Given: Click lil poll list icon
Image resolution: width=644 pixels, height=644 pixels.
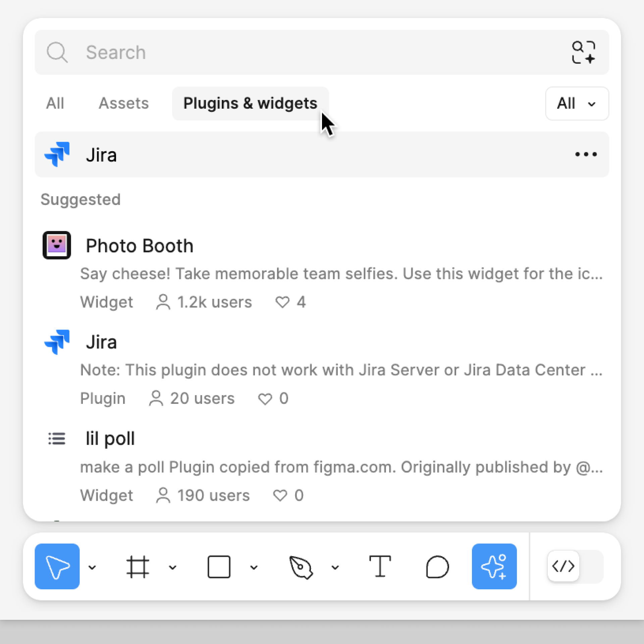Looking at the screenshot, I should (57, 439).
